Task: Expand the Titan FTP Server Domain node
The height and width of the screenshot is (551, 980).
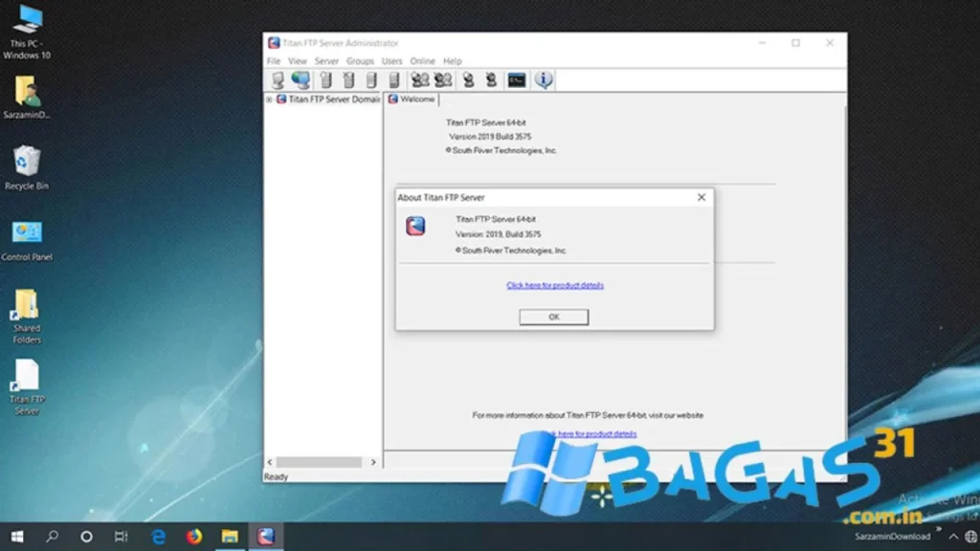Action: pos(269,99)
